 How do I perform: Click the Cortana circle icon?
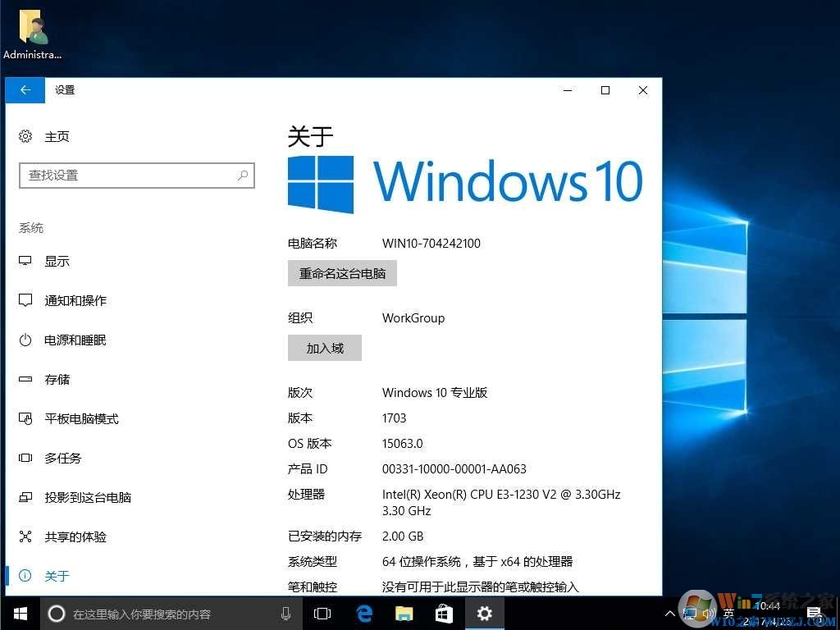pyautogui.click(x=57, y=614)
